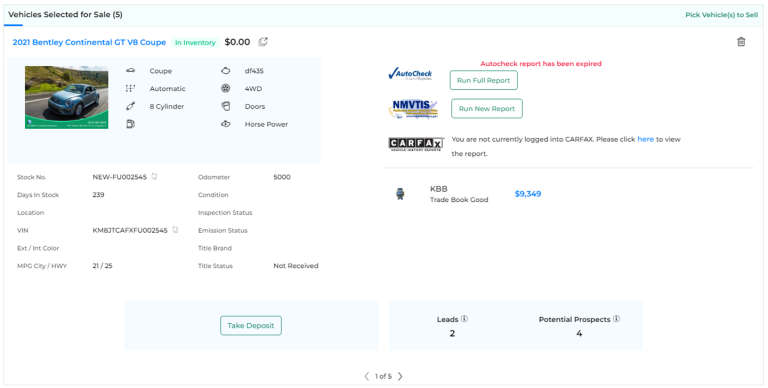Delete vehicle with trash can icon
768x388 pixels.
point(741,42)
